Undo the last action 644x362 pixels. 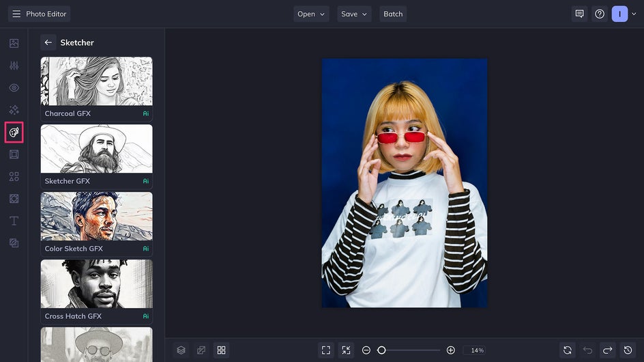[x=588, y=350]
